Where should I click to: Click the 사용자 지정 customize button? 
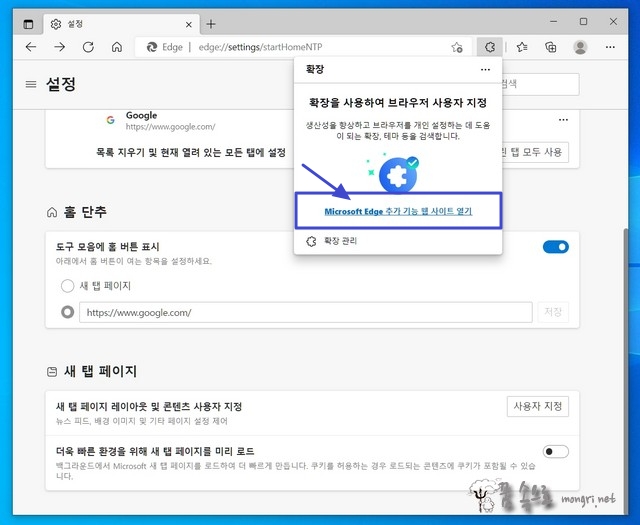[538, 407]
